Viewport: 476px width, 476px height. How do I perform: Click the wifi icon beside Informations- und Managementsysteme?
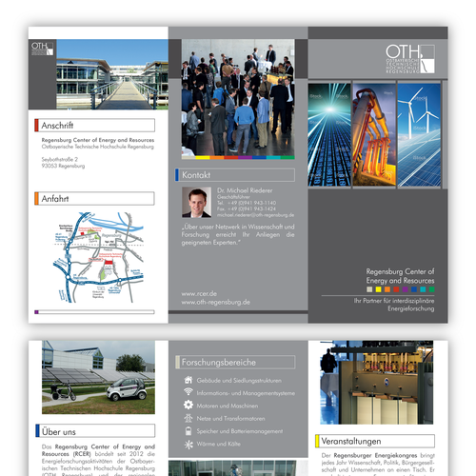coord(188,391)
